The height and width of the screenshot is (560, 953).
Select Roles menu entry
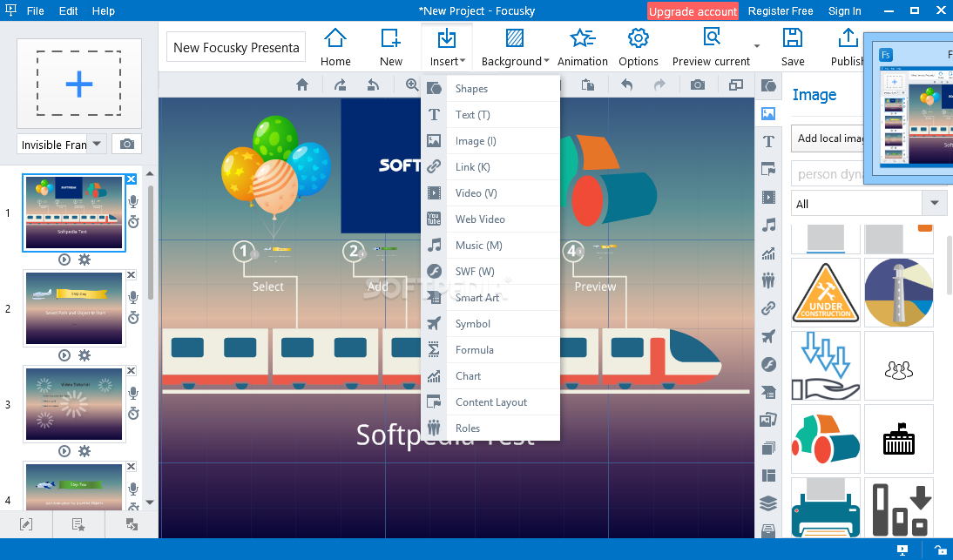tap(490, 428)
